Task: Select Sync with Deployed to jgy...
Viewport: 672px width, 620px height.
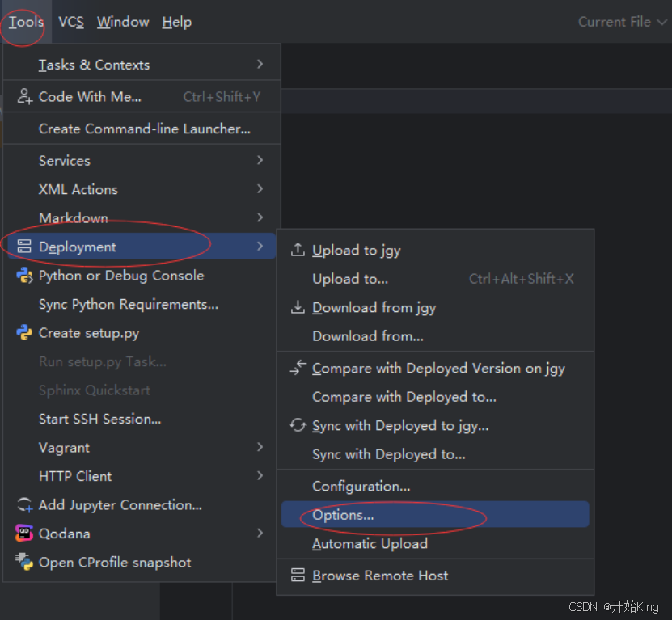Action: [x=435, y=425]
